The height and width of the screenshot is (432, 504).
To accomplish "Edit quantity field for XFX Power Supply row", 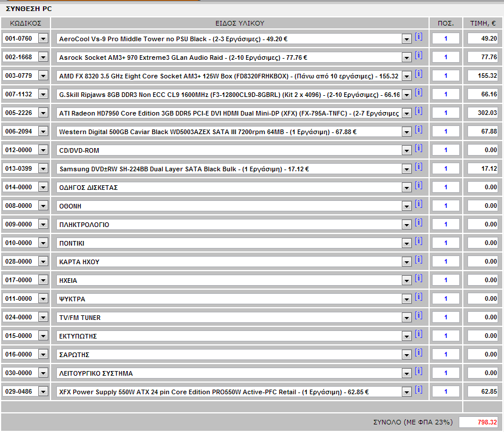I will point(446,392).
